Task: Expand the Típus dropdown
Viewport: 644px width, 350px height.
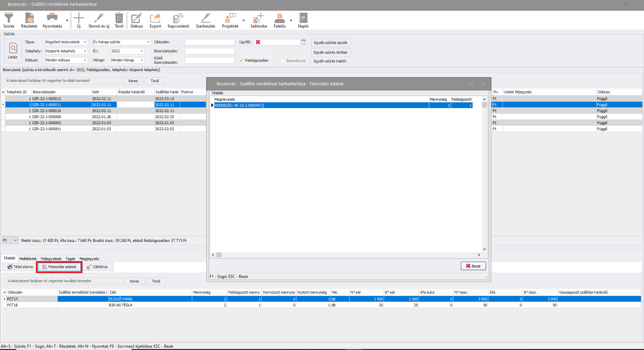Action: point(85,42)
